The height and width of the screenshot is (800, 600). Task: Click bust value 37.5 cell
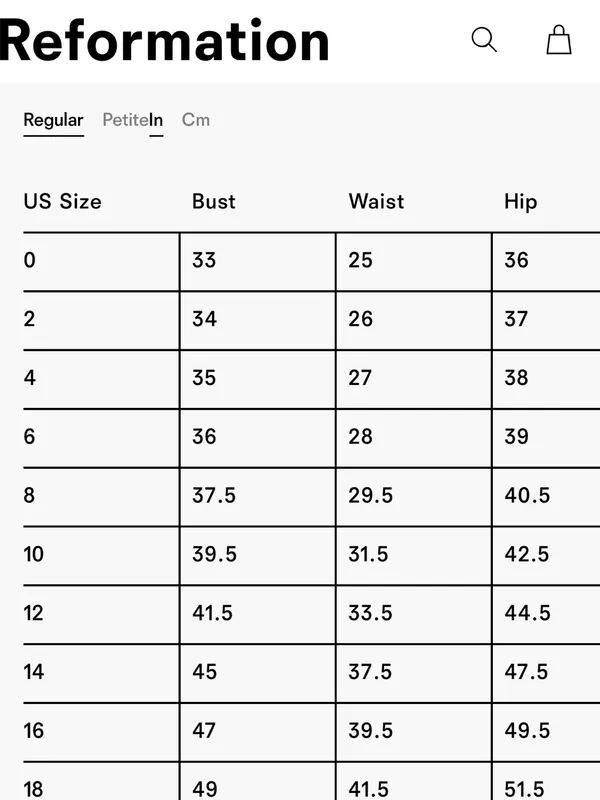pyautogui.click(x=258, y=497)
